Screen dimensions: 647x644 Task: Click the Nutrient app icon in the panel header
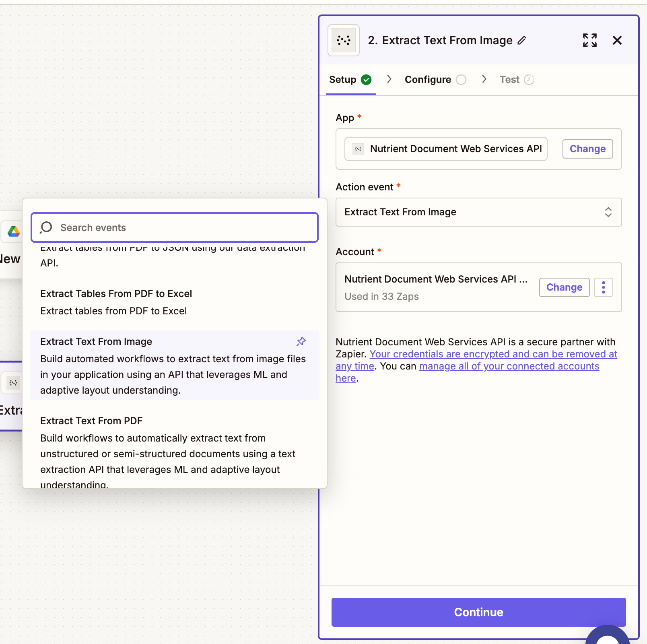tap(343, 40)
